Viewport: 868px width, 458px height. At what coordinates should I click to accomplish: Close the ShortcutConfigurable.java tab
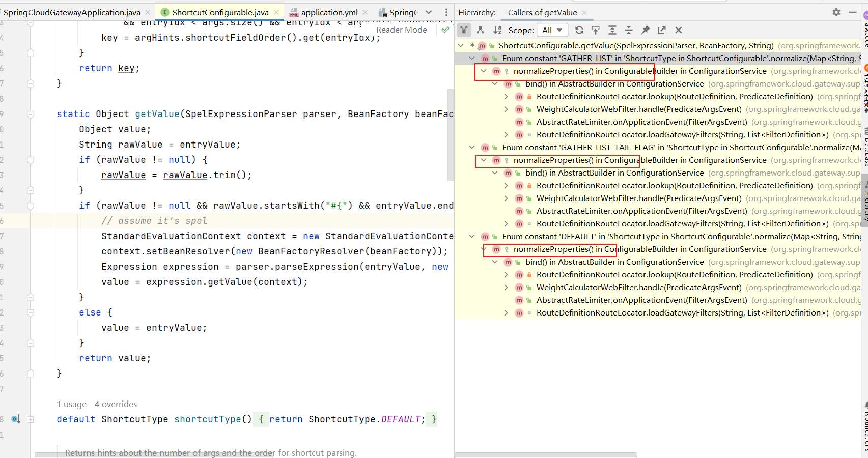click(x=276, y=12)
